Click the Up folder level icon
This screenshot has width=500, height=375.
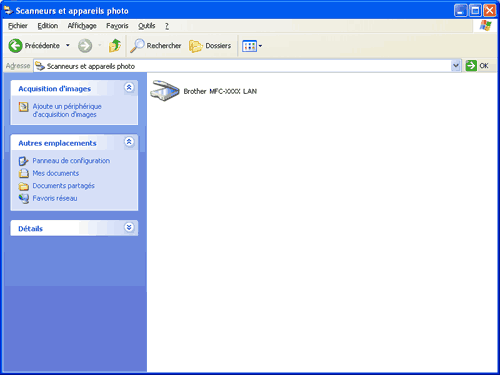coord(115,46)
